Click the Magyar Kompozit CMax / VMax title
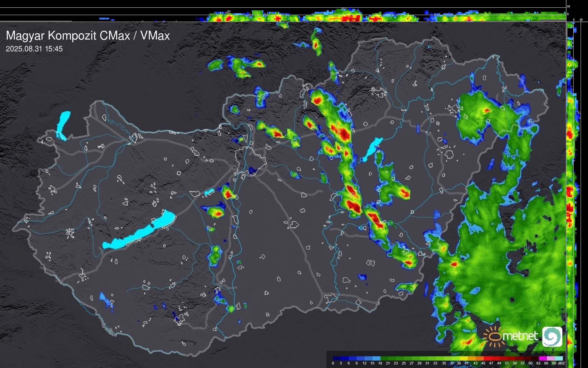This screenshot has width=588, height=368. tap(88, 36)
